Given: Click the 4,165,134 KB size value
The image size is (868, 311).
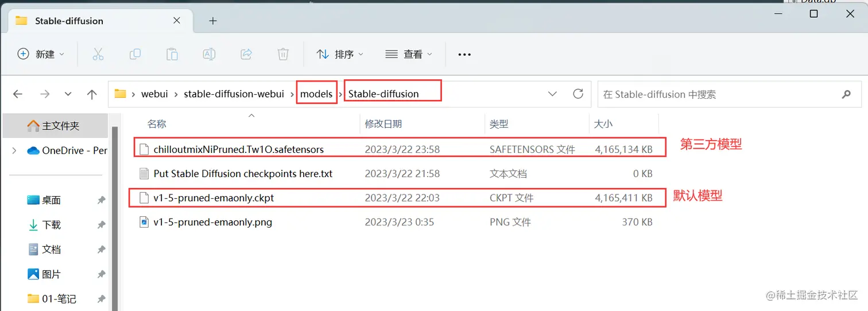Looking at the screenshot, I should [624, 149].
